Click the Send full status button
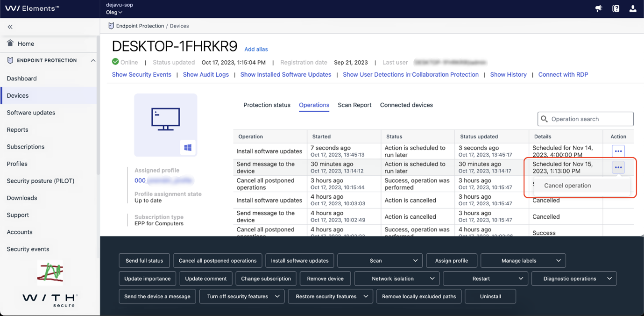Viewport: 644px width, 316px height. click(x=144, y=261)
